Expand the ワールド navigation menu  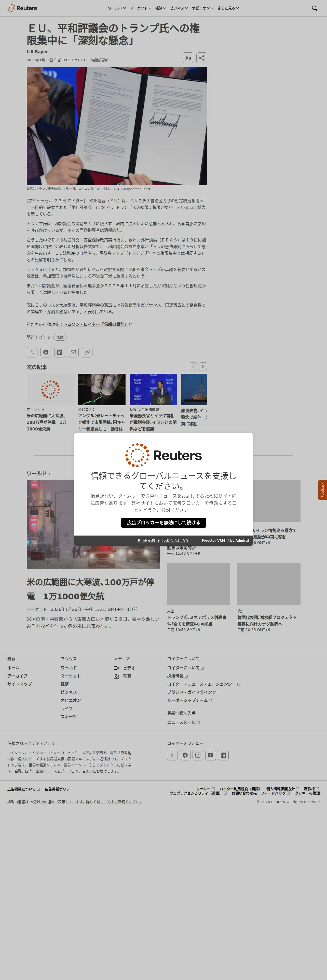(x=116, y=8)
